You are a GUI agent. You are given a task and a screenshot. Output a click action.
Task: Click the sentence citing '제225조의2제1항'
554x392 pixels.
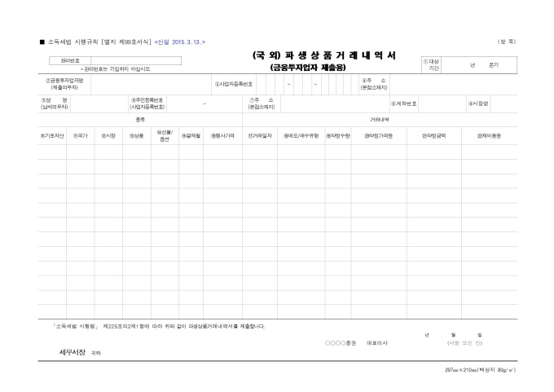click(x=158, y=326)
